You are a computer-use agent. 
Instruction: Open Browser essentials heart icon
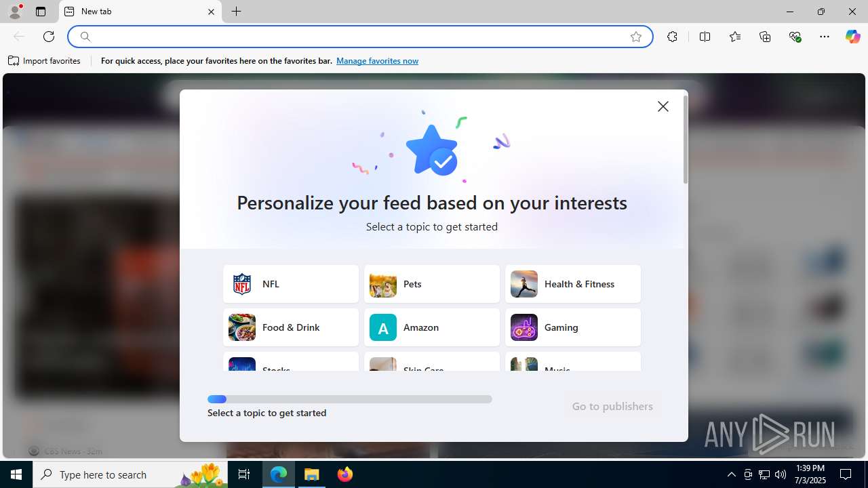tap(795, 37)
